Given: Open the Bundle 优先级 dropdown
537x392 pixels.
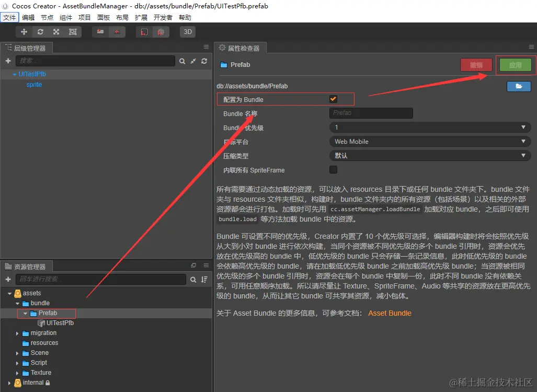Looking at the screenshot, I should (x=430, y=128).
